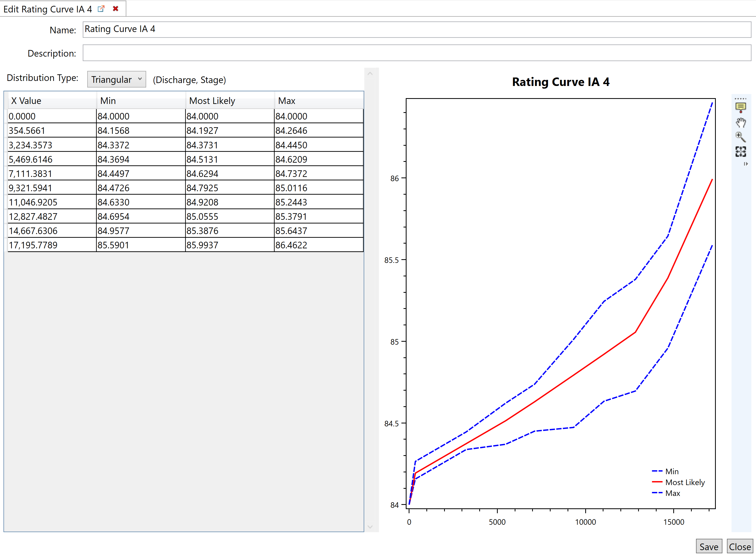Click Min cell 84.3694

(141, 159)
